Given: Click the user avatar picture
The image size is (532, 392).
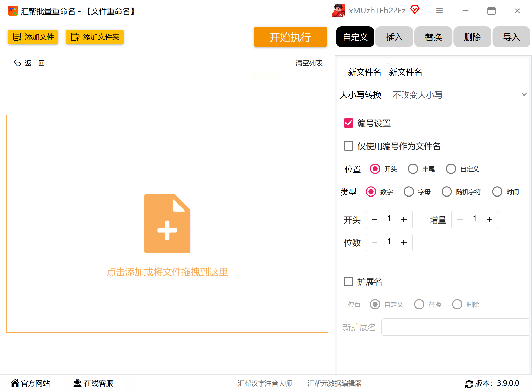Looking at the screenshot, I should (x=338, y=10).
